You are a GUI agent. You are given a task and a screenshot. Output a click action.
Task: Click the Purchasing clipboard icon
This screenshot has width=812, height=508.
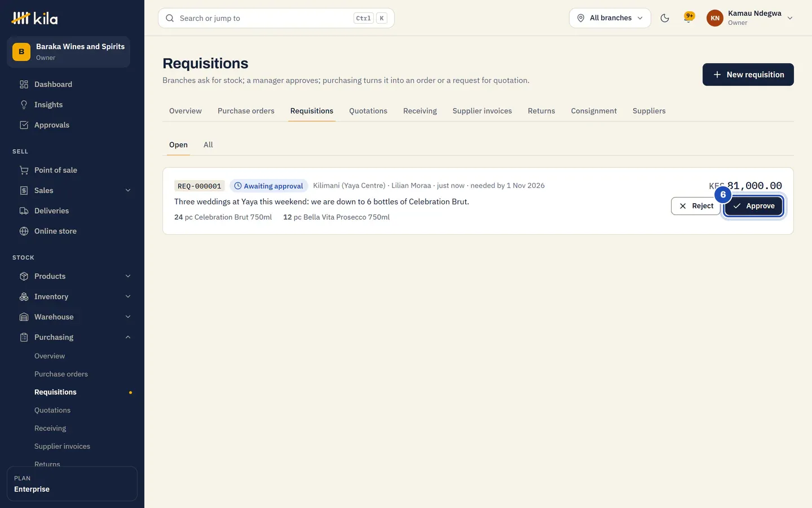(x=24, y=338)
